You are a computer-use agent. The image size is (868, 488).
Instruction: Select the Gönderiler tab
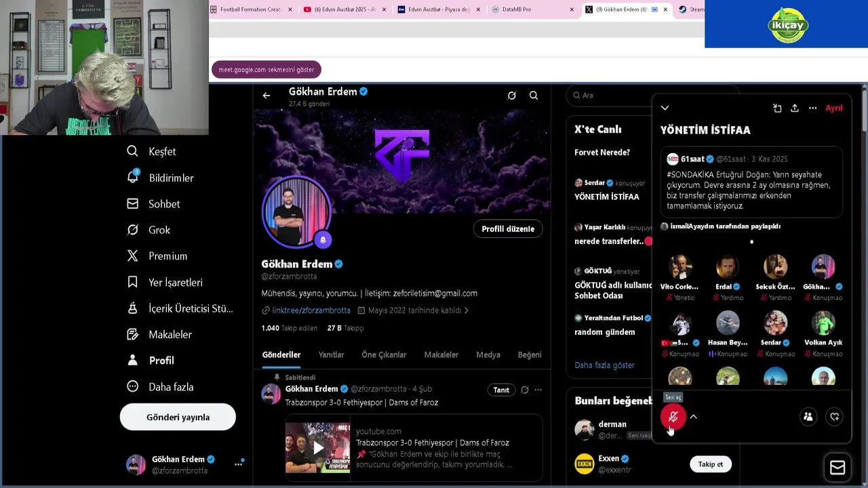[281, 354]
